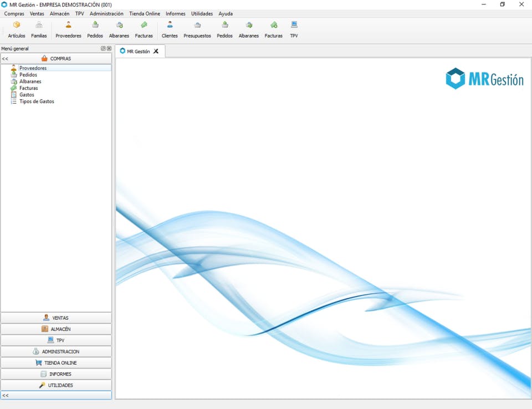Open sales Albaranes left of TPV in toolbar

click(x=249, y=29)
